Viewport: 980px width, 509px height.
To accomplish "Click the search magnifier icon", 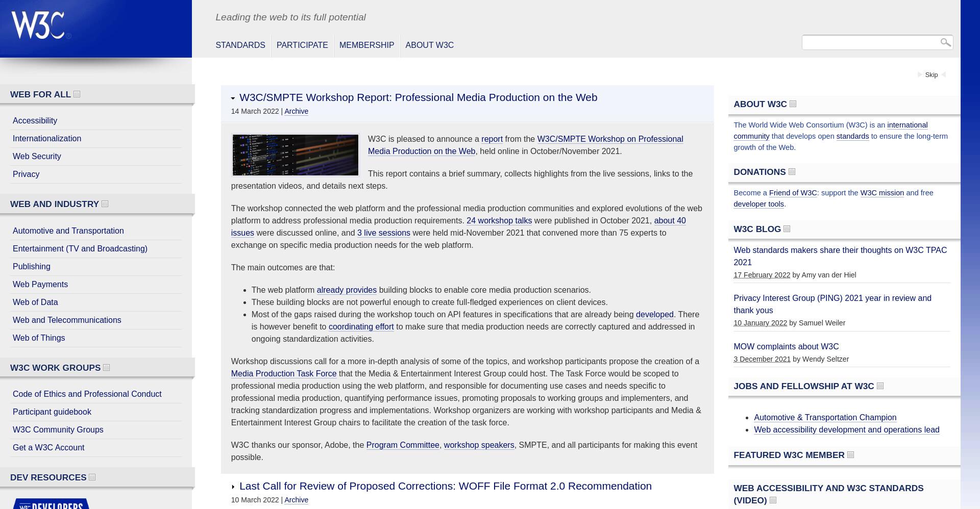I will [x=946, y=42].
